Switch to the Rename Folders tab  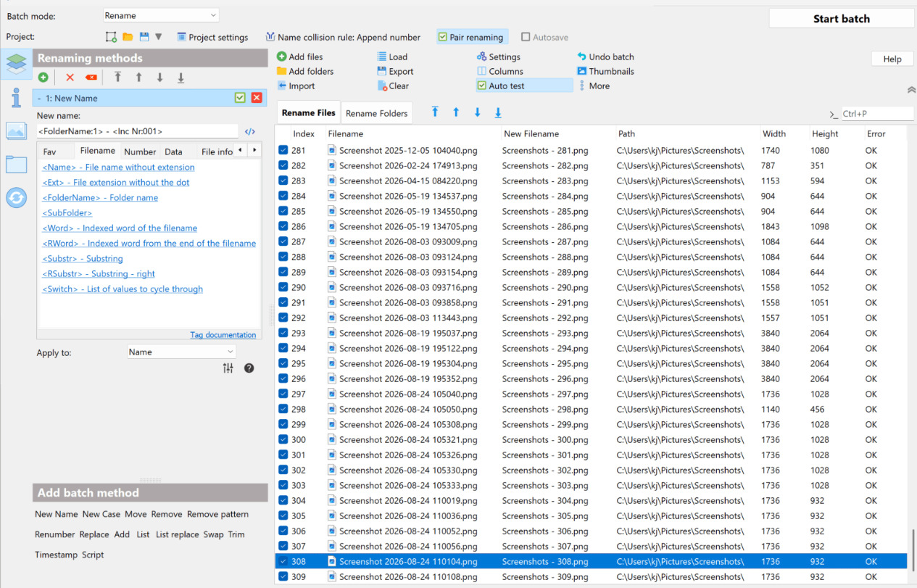pyautogui.click(x=377, y=113)
